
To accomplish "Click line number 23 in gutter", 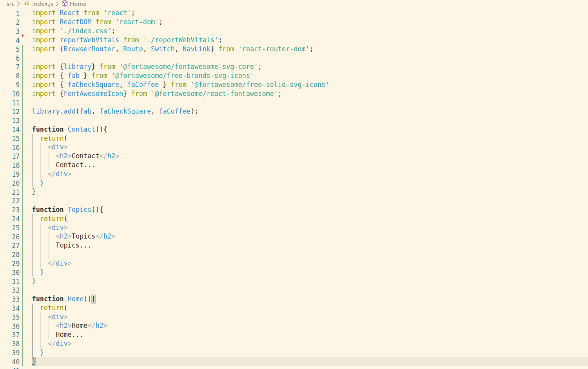I will pos(16,210).
